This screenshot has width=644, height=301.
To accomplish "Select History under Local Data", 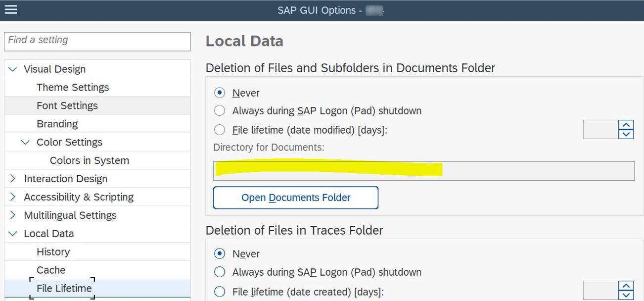I will (x=53, y=252).
